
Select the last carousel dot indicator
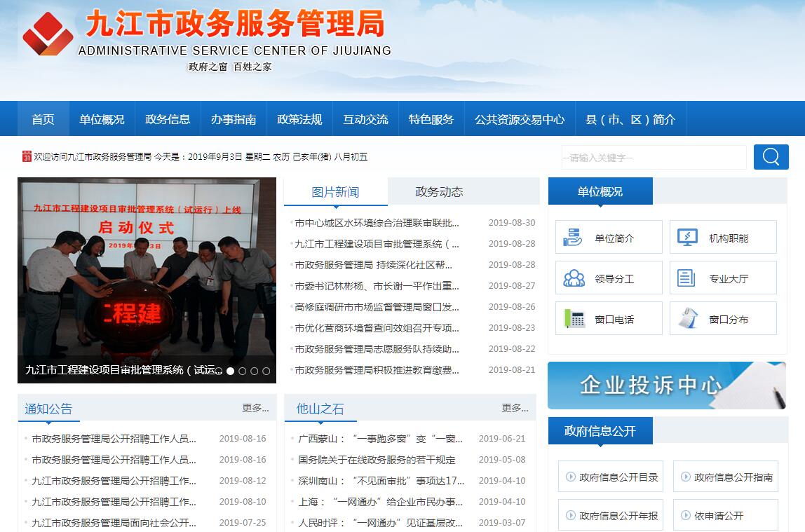pyautogui.click(x=266, y=371)
